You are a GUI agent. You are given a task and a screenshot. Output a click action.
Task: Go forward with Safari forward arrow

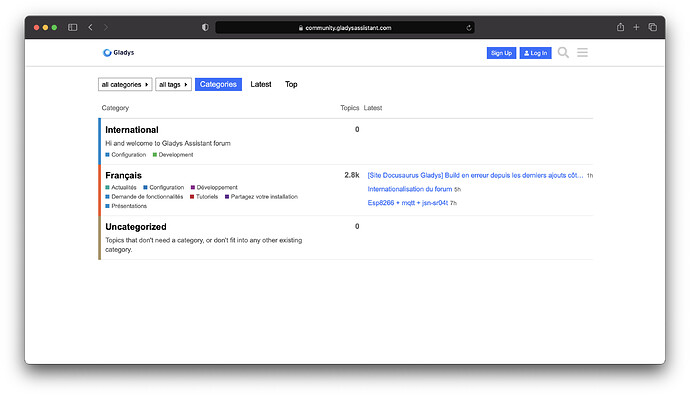point(106,27)
